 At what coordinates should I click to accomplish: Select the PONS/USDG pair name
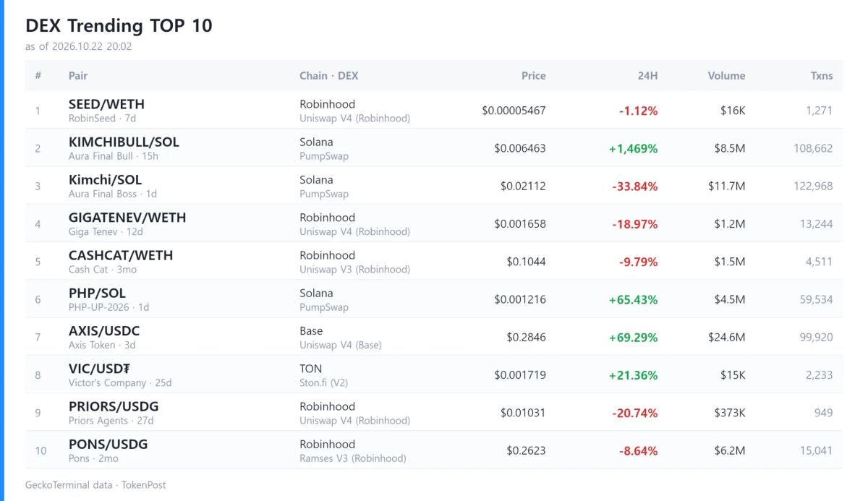108,444
